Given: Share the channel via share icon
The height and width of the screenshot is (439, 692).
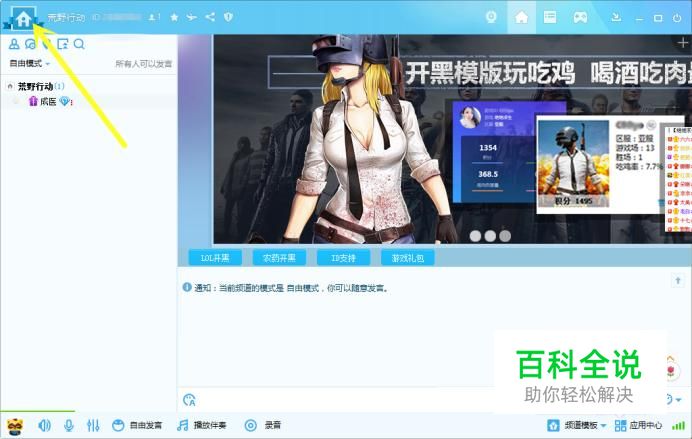Looking at the screenshot, I should point(210,17).
